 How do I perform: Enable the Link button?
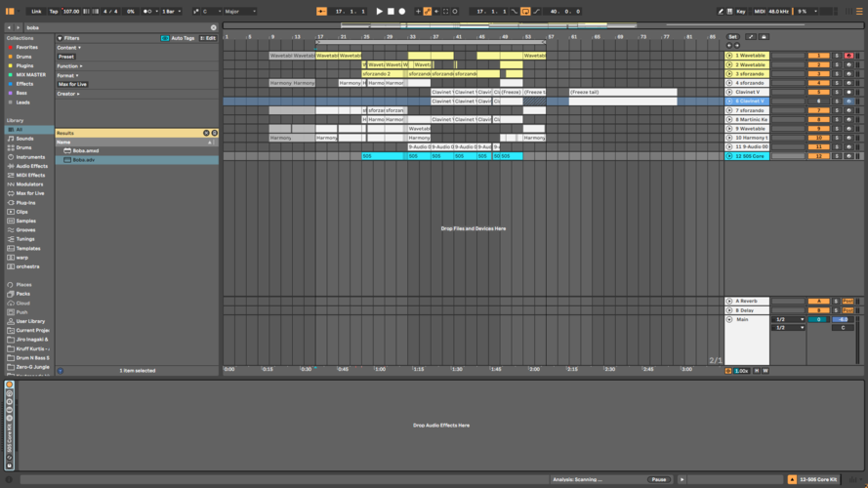coord(36,11)
